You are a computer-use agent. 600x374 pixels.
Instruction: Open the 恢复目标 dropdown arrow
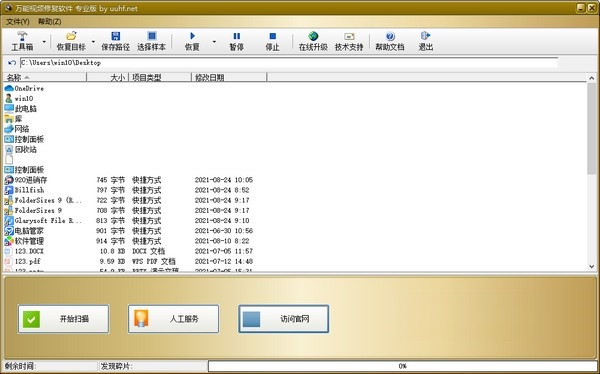(93, 41)
